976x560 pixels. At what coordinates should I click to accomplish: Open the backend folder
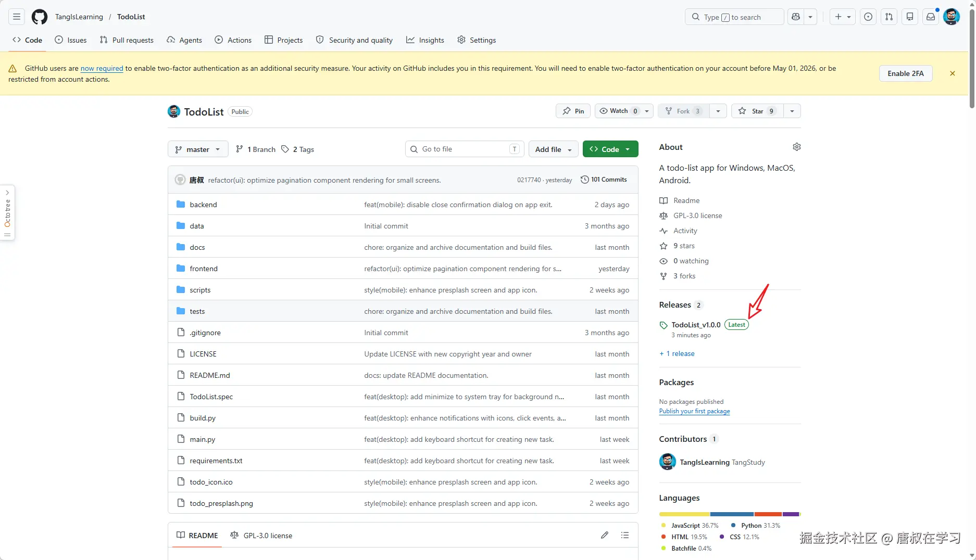click(203, 205)
